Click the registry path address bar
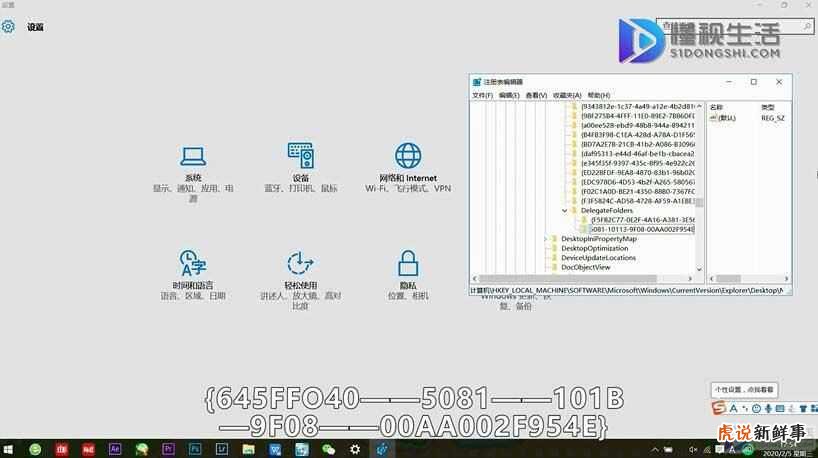Screen dimensions: 818x458 (x=630, y=290)
